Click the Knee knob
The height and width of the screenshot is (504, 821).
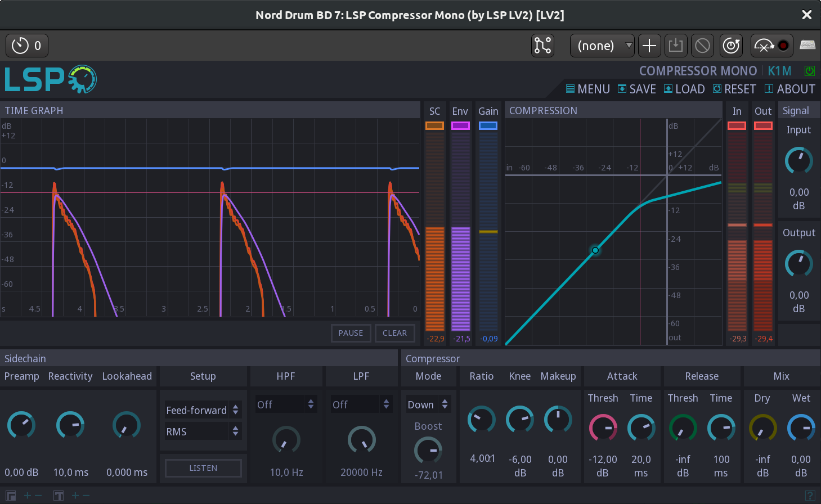[520, 420]
